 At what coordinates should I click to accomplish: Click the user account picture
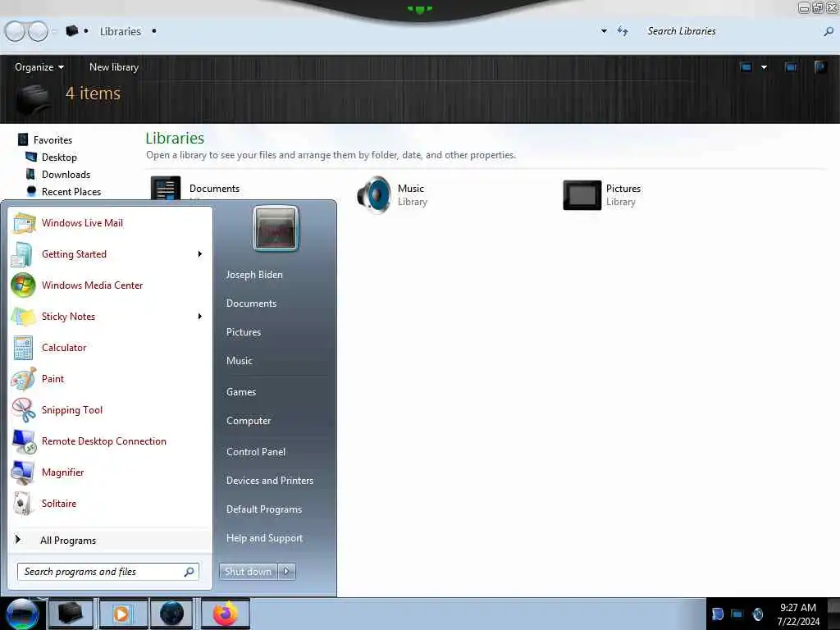coord(276,228)
